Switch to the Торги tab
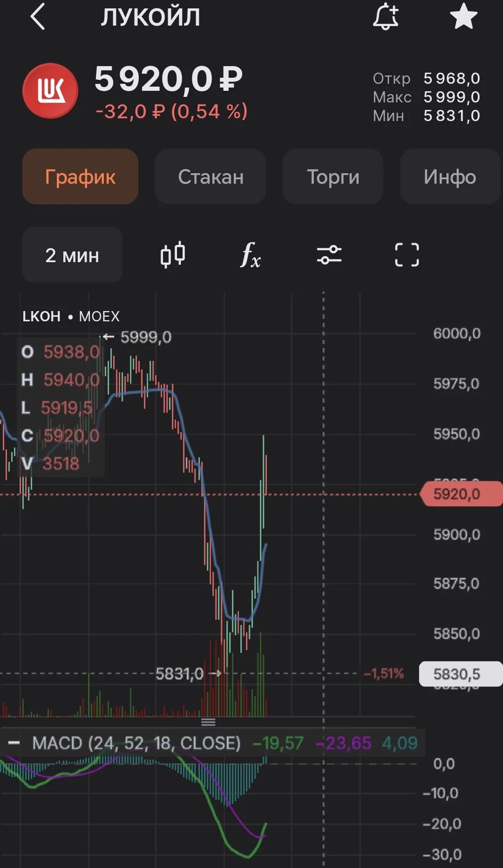 [333, 176]
